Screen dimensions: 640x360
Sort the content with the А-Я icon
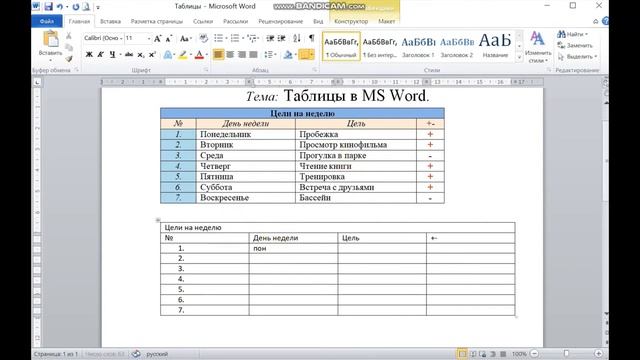pyautogui.click(x=297, y=38)
